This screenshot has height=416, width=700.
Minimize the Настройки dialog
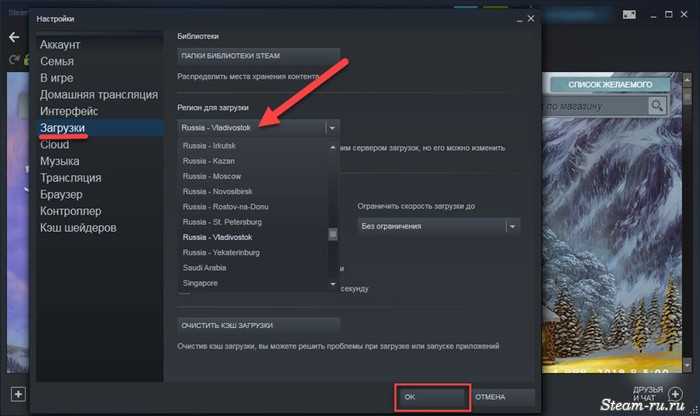tap(519, 20)
